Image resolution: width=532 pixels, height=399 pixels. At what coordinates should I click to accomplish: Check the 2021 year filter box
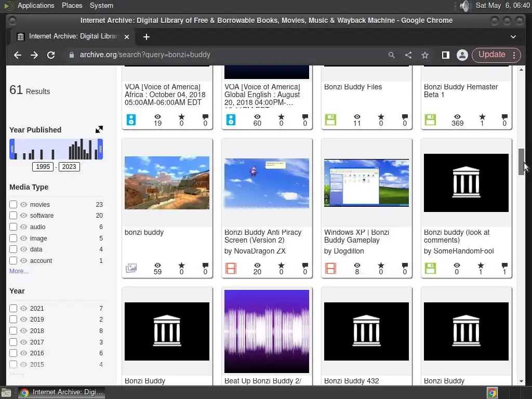point(13,309)
